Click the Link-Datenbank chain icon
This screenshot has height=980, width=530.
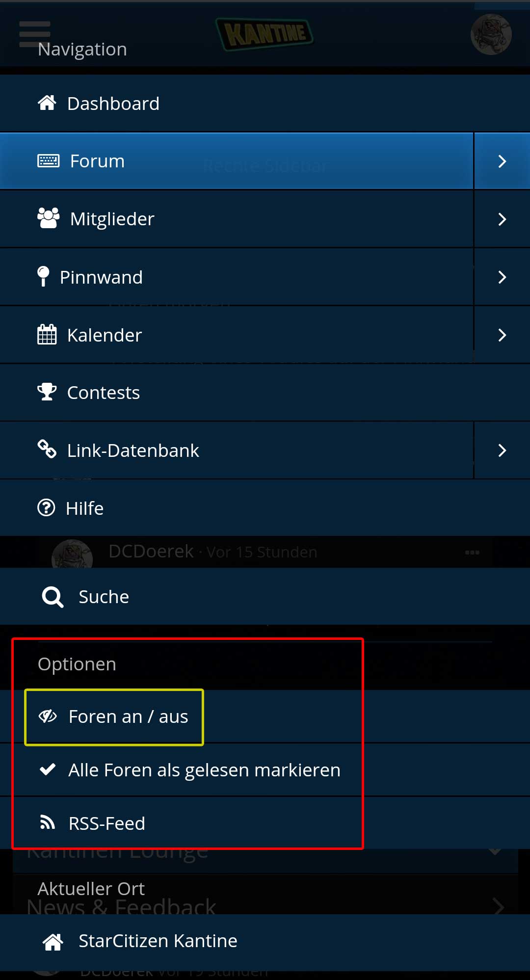click(x=47, y=449)
